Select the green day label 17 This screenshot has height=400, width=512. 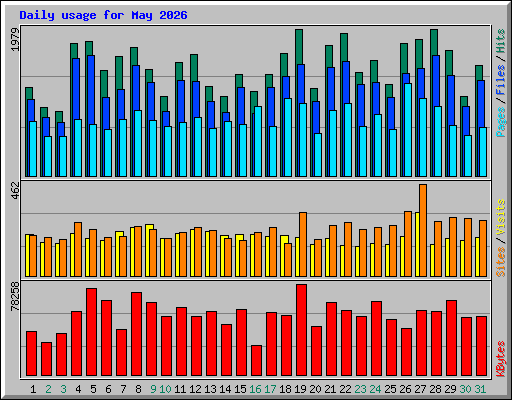270,389
